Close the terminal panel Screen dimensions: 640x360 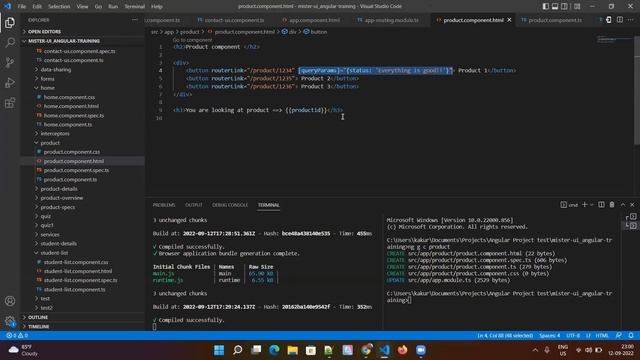[x=632, y=204]
